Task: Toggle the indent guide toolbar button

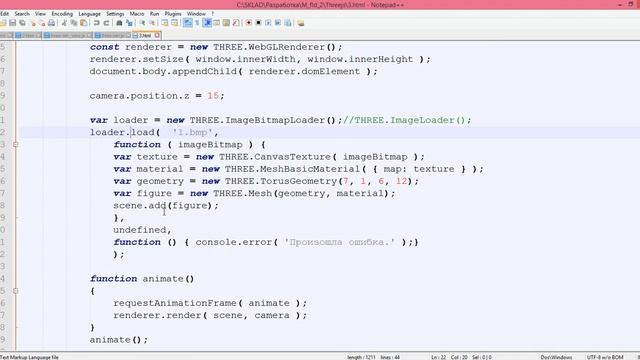Action: pos(207,23)
